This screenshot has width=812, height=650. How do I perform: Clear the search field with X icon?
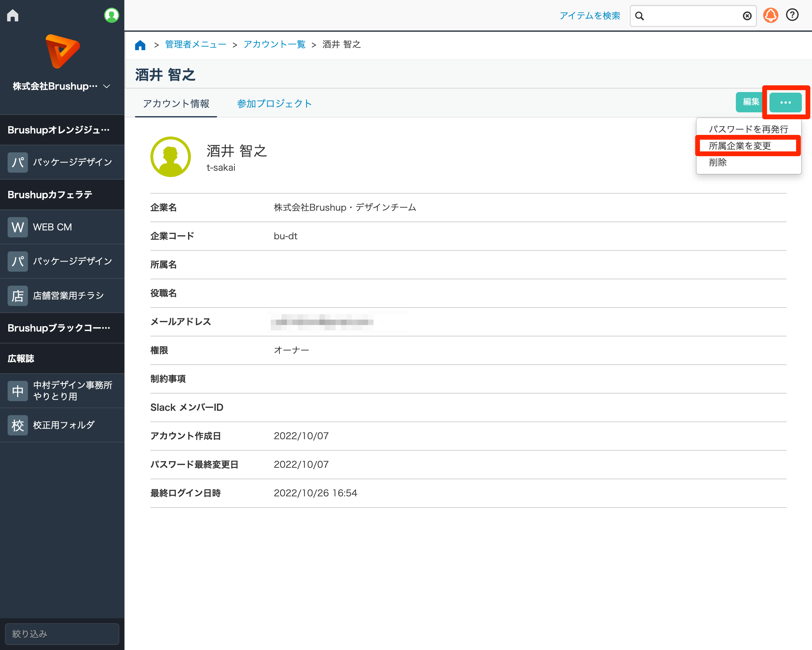click(747, 16)
